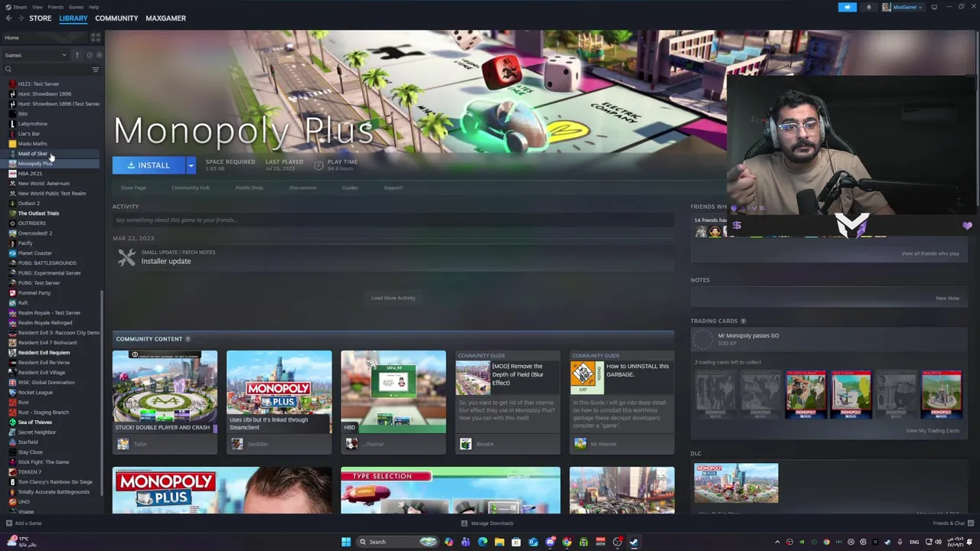Screen dimensions: 980x551
Task: Click the ready-to-play filter icon
Action: 99,55
